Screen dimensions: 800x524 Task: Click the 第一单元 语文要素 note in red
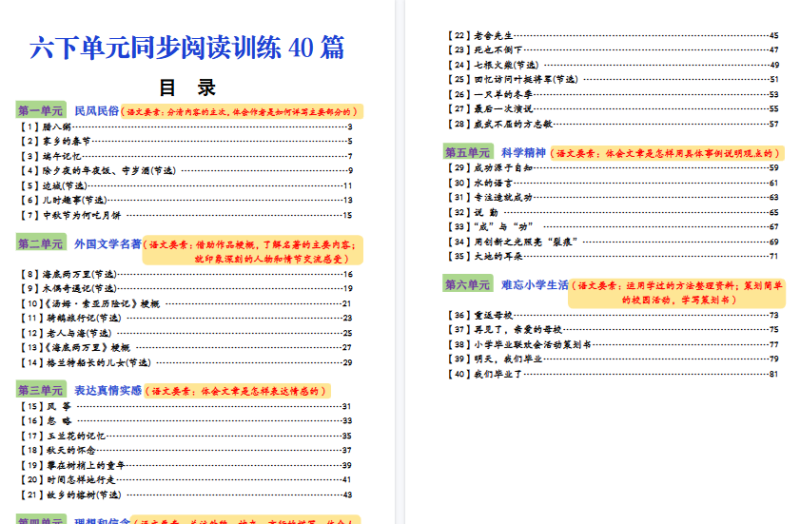[x=241, y=112]
